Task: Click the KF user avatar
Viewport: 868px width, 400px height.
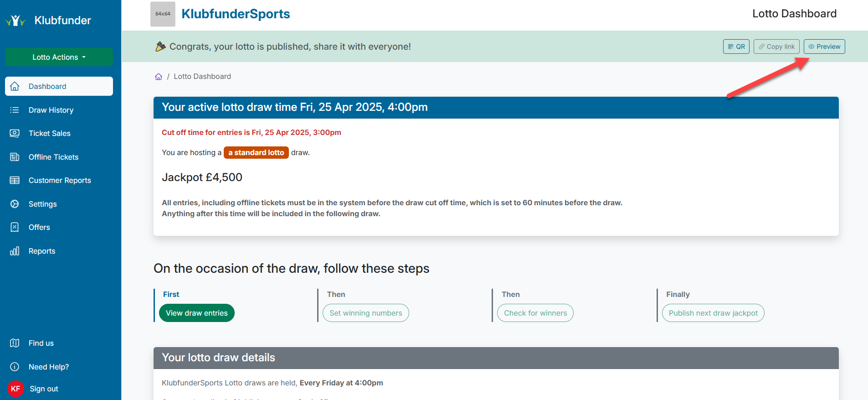Action: (x=15, y=389)
